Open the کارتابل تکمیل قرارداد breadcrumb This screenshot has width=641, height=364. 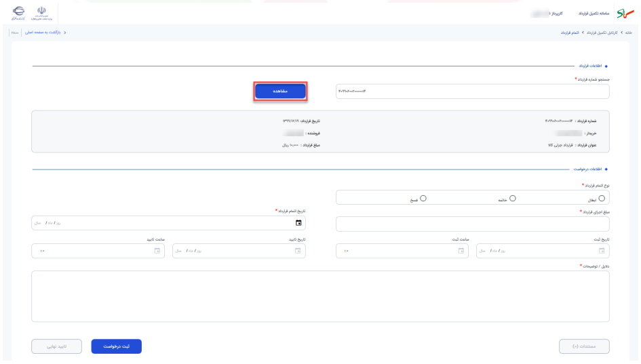click(602, 33)
